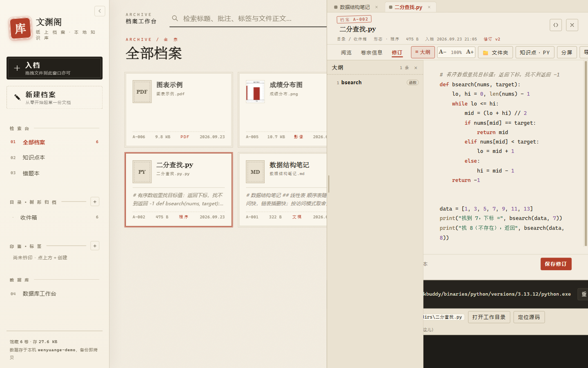
Task: Open the 文件夹 folder button
Action: coord(495,52)
